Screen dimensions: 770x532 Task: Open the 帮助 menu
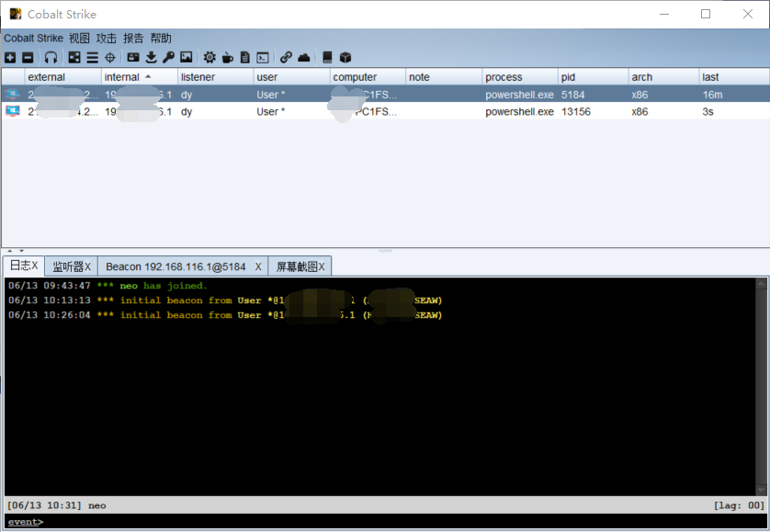pyautogui.click(x=161, y=39)
